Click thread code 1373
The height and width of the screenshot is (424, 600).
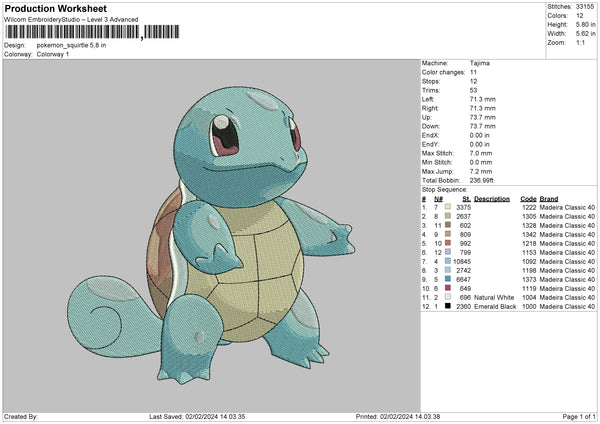pyautogui.click(x=529, y=280)
